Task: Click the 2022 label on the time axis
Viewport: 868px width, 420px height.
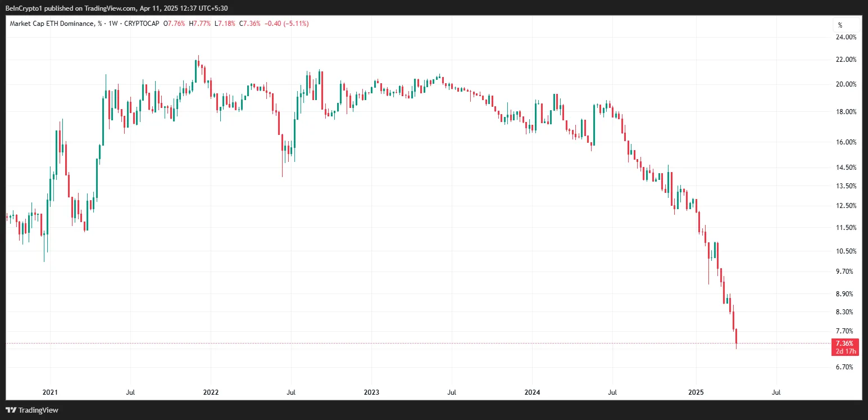Action: pyautogui.click(x=211, y=391)
